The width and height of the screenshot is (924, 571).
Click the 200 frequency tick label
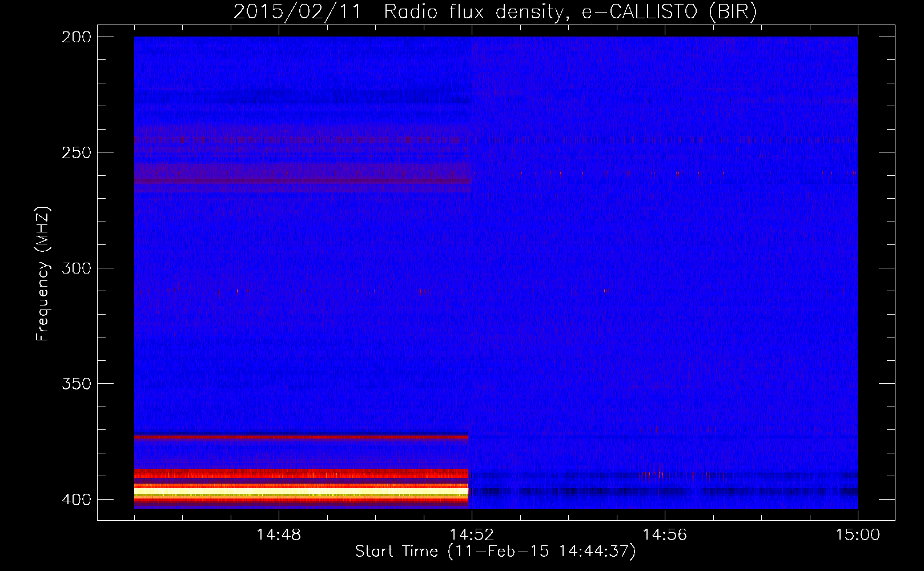tap(77, 37)
